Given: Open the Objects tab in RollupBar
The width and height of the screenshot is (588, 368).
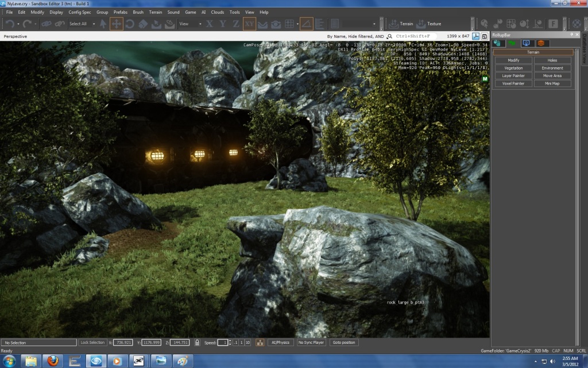Looking at the screenshot, I should pos(497,43).
